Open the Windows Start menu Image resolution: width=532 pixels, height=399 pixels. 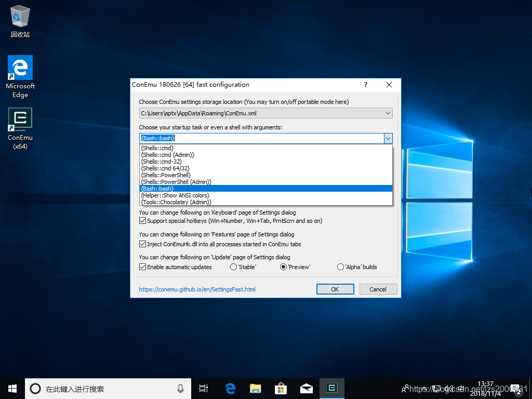(x=12, y=389)
